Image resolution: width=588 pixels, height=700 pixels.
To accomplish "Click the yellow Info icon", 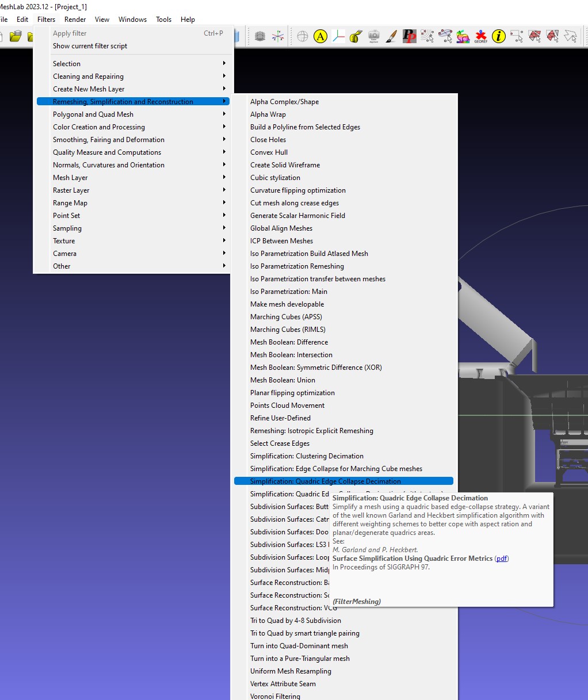I will tap(499, 37).
